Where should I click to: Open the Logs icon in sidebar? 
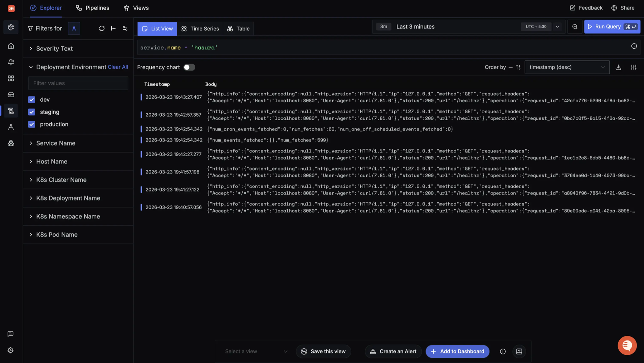point(11,111)
